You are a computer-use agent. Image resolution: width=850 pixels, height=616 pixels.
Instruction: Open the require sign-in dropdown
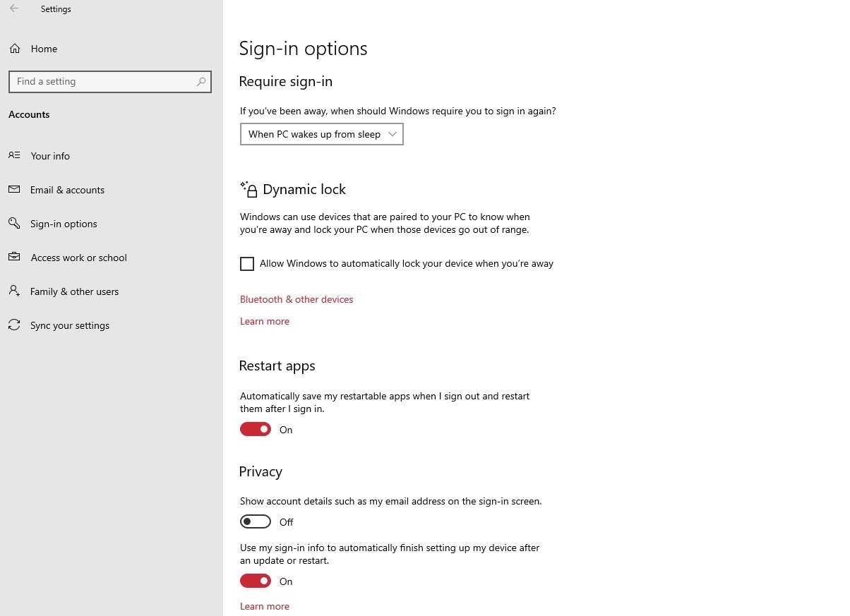(x=321, y=134)
